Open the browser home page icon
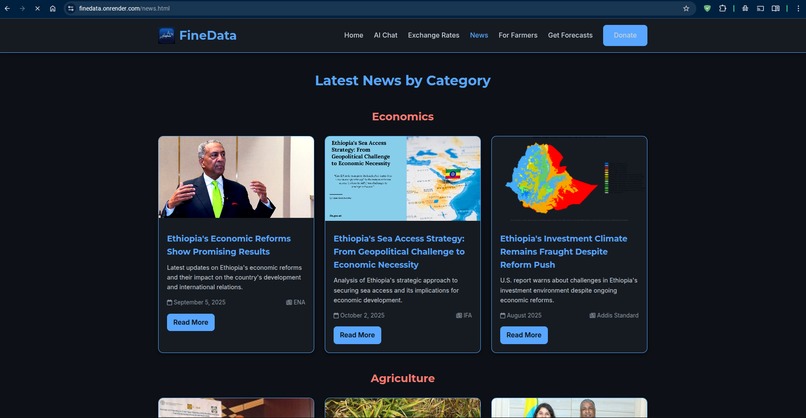 pos(52,8)
